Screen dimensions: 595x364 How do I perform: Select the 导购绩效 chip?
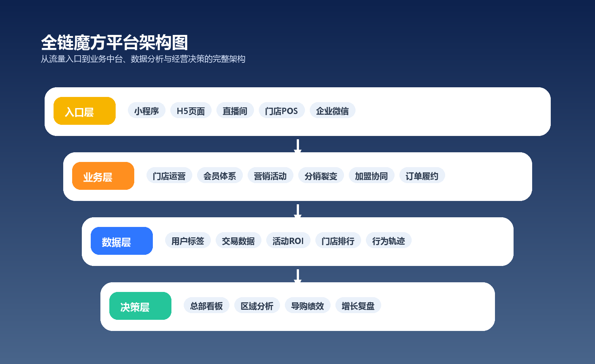(308, 306)
